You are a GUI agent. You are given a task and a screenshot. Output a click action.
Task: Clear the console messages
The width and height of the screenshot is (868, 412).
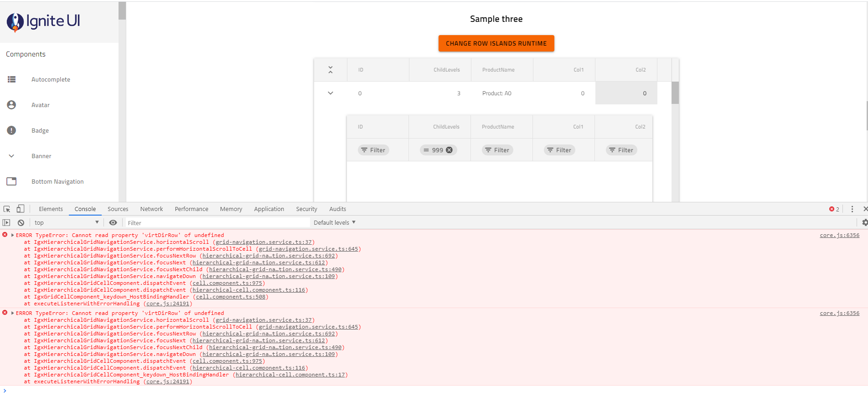[x=21, y=222]
